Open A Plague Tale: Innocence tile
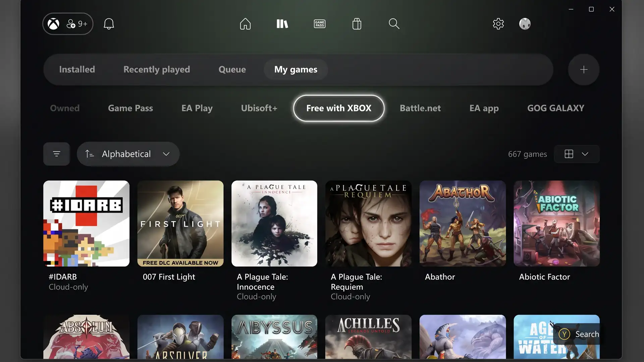Screen dimensions: 644x362 point(274,224)
